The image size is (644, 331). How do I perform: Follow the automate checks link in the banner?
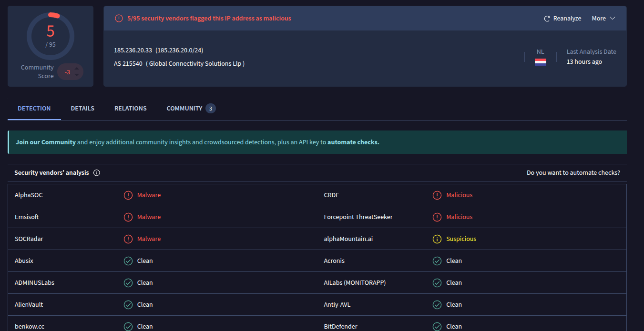click(353, 142)
